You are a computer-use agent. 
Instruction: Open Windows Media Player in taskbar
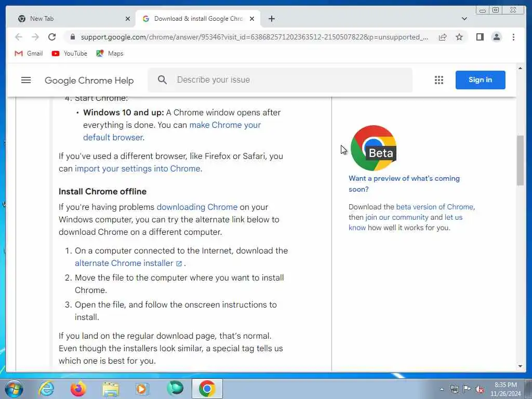point(142,389)
